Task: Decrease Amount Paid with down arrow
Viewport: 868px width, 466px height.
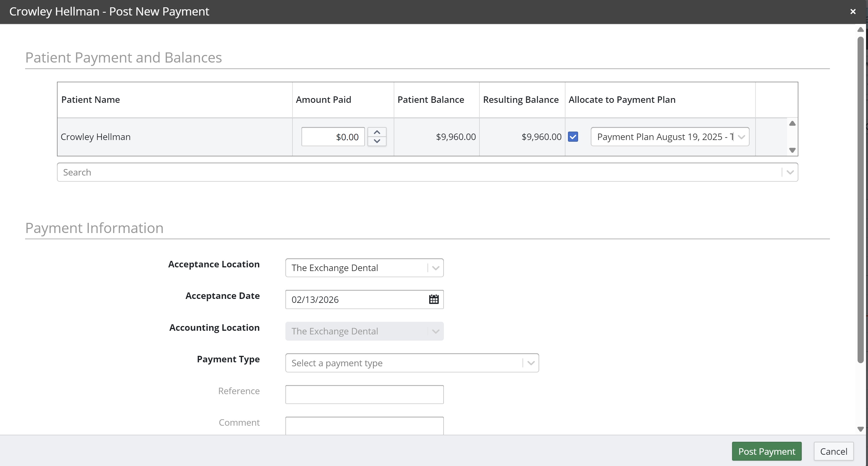Action: point(377,141)
